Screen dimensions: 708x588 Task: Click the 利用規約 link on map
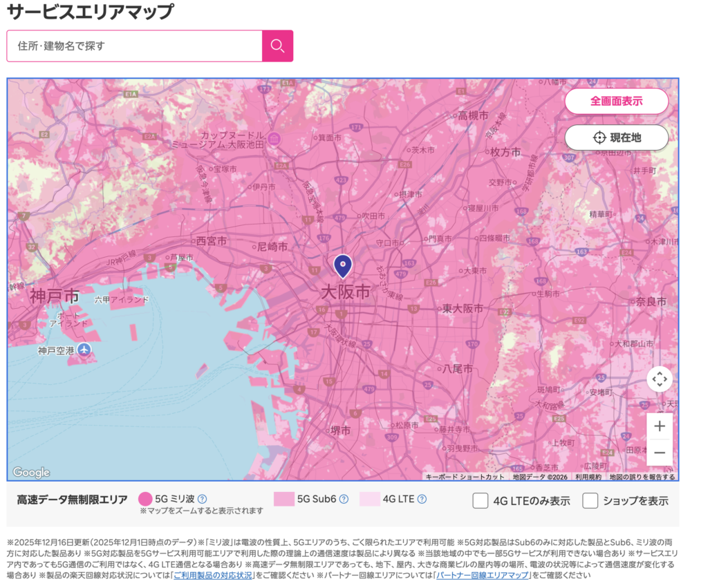pyautogui.click(x=588, y=477)
